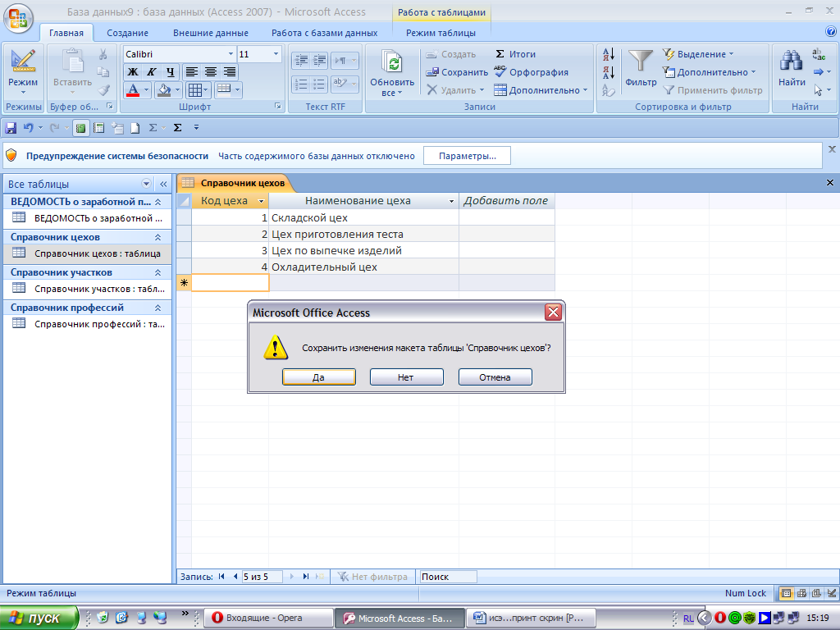The image size is (840, 630).
Task: Apply font color red A
Action: pyautogui.click(x=133, y=90)
